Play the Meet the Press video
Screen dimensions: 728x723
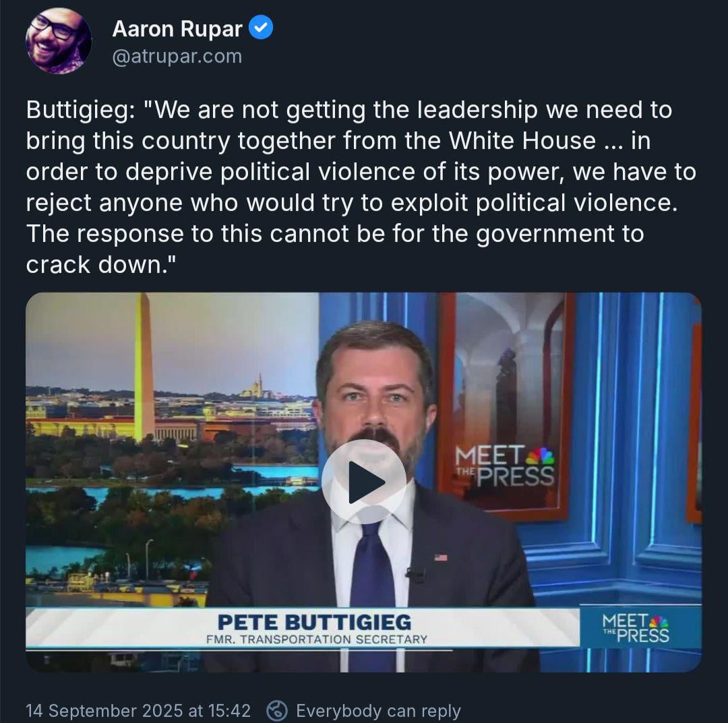tap(363, 482)
